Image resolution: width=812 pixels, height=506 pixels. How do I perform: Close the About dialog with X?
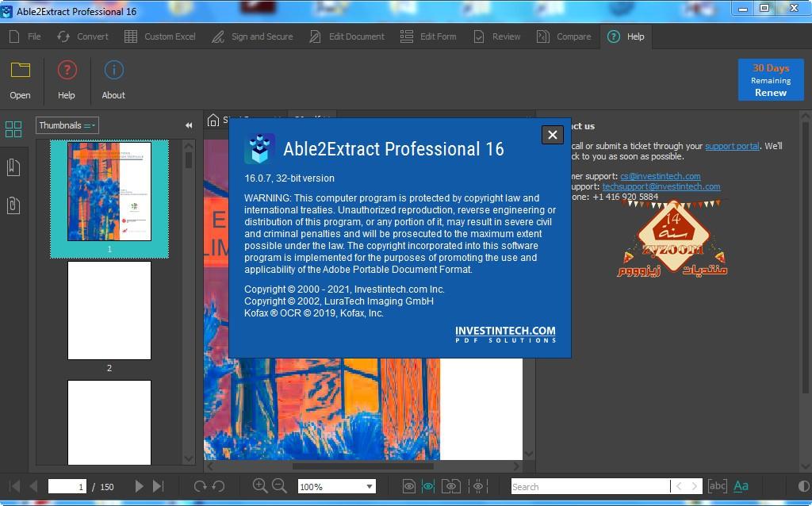click(x=553, y=135)
